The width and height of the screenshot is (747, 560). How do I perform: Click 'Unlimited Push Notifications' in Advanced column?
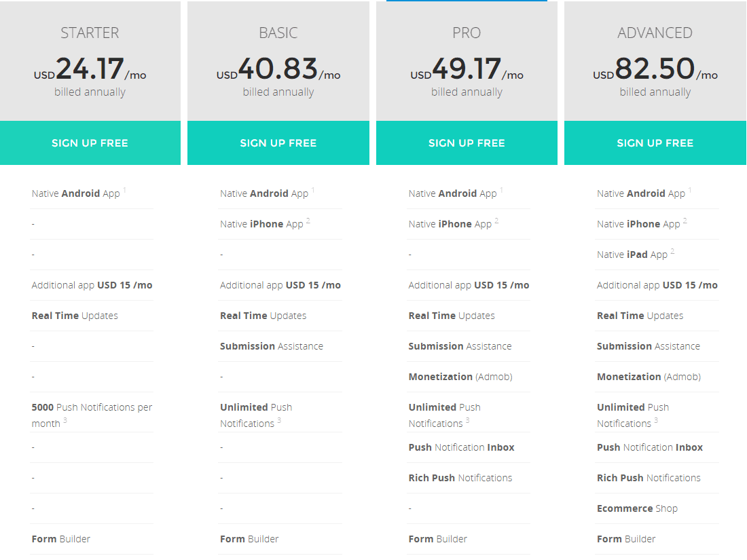coord(633,415)
